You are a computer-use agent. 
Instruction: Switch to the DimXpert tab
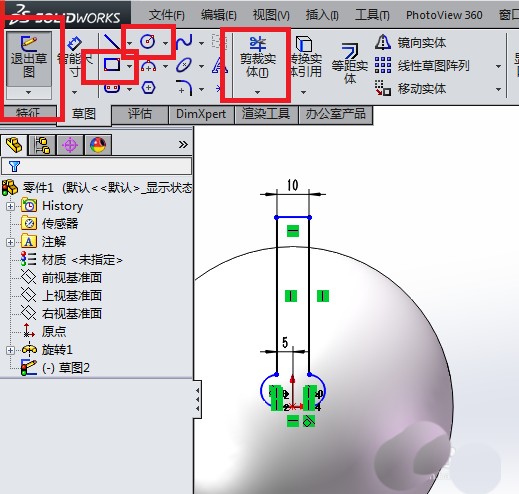coord(201,114)
